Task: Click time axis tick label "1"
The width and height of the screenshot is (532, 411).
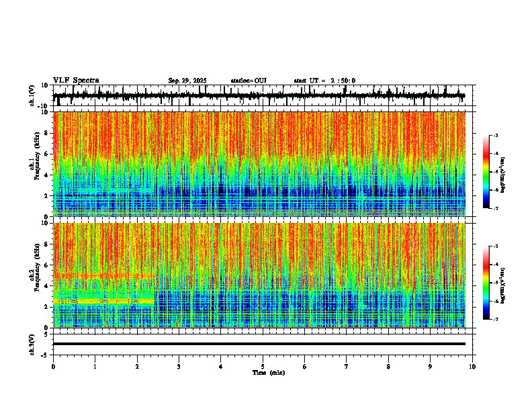Action: click(95, 367)
